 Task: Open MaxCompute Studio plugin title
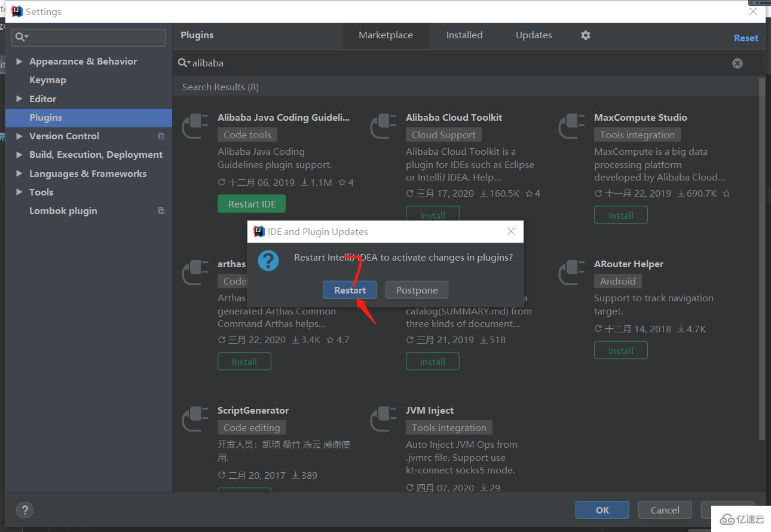point(641,118)
